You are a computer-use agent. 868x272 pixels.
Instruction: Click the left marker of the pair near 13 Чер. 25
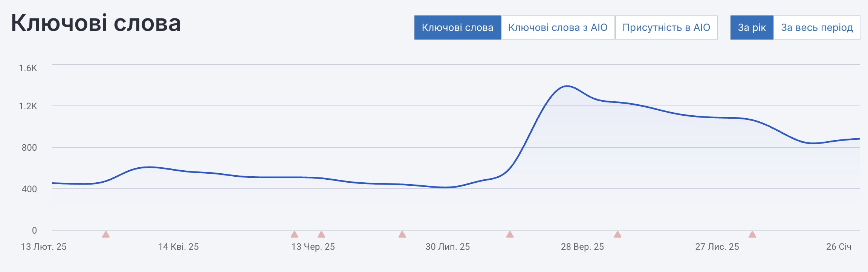coord(295,234)
